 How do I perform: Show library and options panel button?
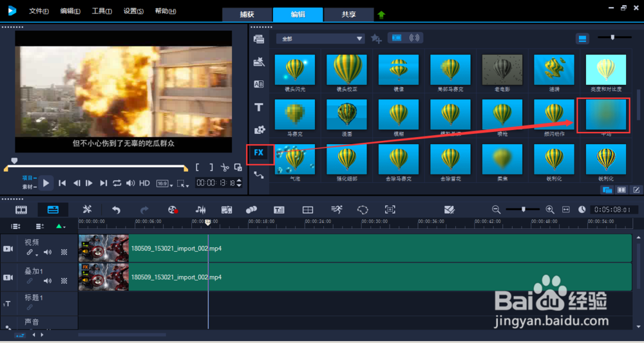tap(622, 190)
